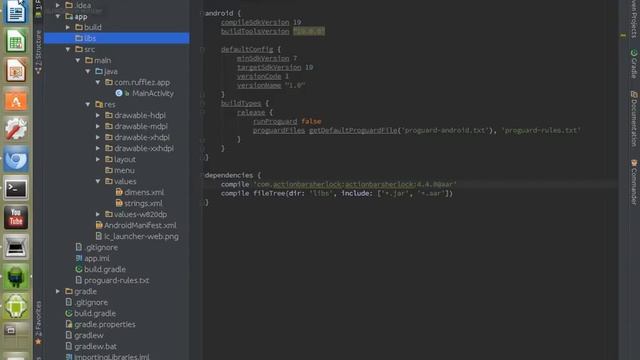Open Ubuntu Software Center dock icon
This screenshot has width=640, height=360.
tap(16, 100)
